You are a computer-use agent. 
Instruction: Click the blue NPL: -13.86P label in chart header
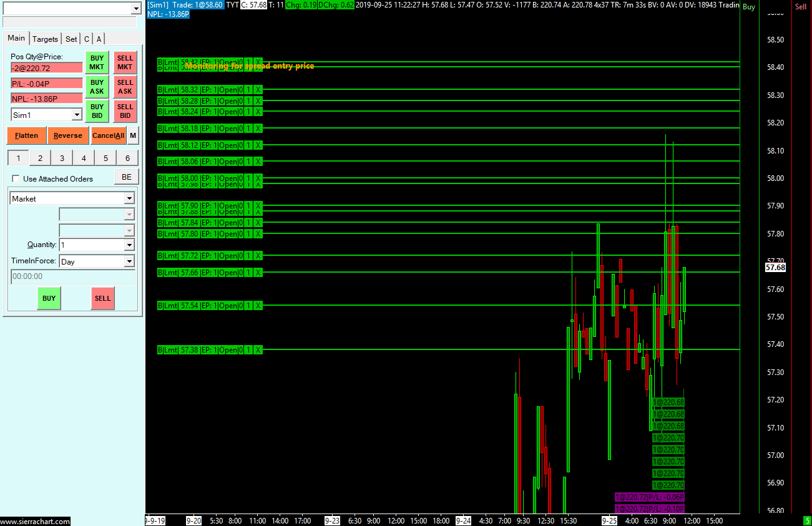point(169,14)
